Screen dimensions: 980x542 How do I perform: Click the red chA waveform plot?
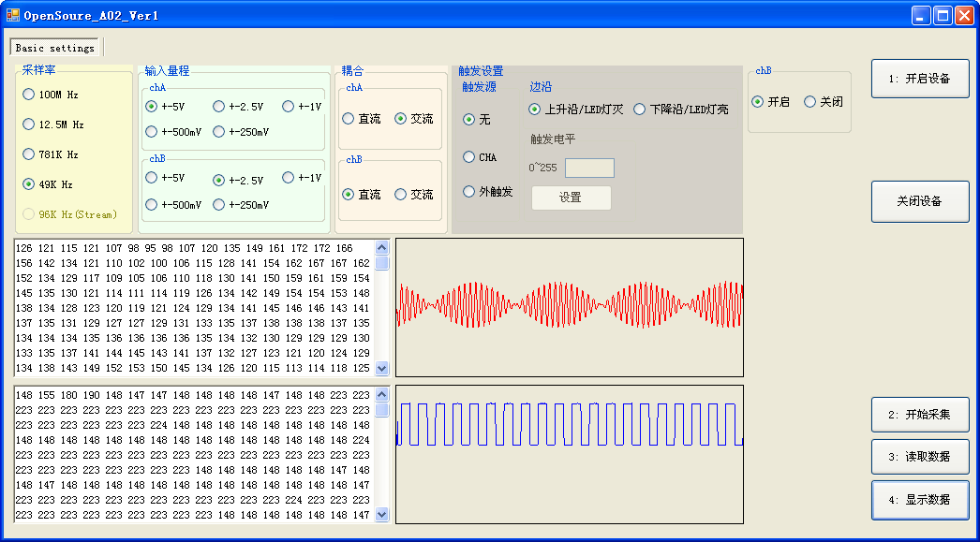[x=570, y=307]
